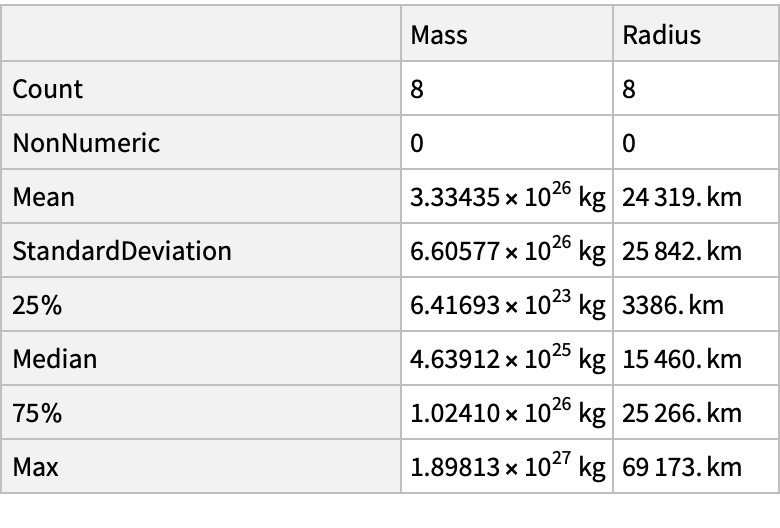
Task: Select the 25% row label
Action: pos(37,305)
